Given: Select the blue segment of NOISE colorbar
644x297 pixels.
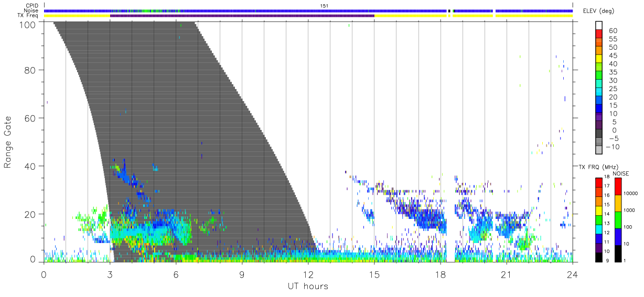Looking at the screenshot, I should [x=618, y=237].
